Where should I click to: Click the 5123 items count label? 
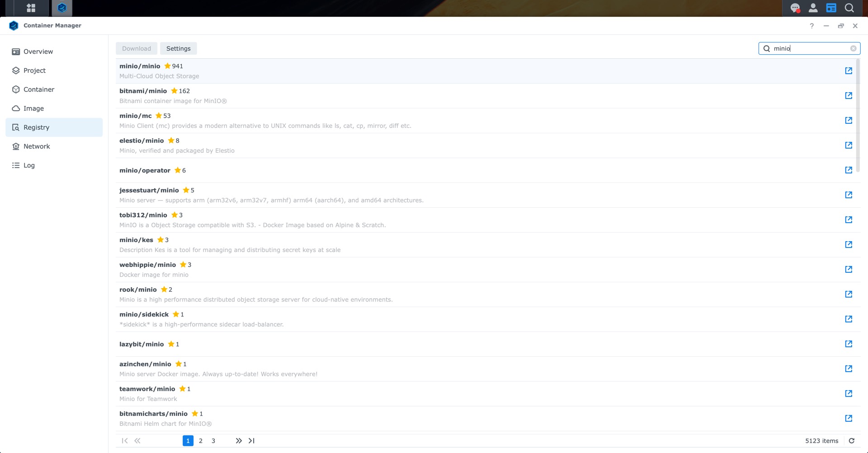(821, 441)
